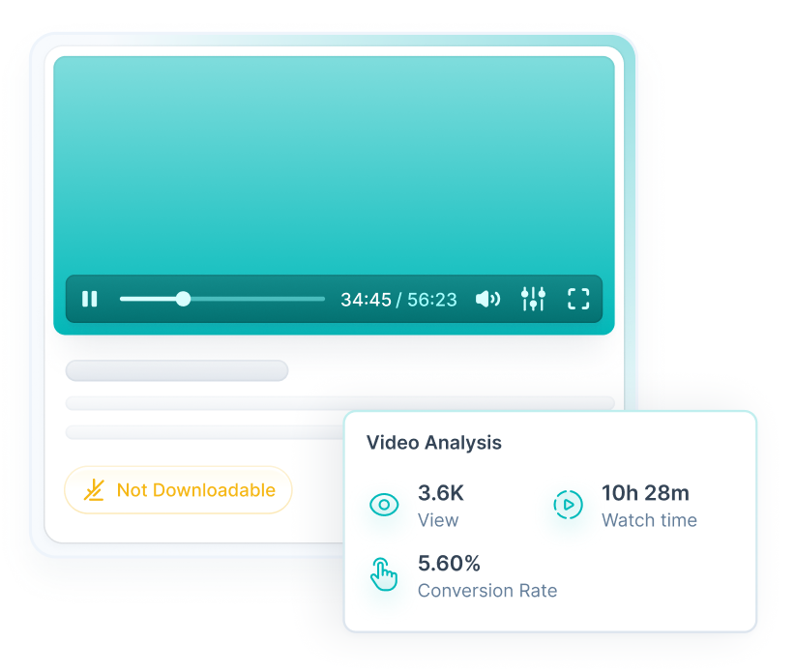
Task: Click the Conversion Rate pointer icon
Action: coord(384,574)
